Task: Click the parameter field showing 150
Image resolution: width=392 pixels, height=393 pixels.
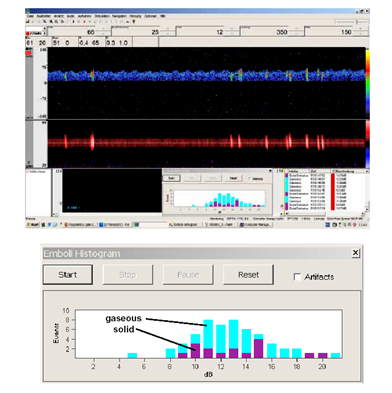Action: click(x=336, y=32)
